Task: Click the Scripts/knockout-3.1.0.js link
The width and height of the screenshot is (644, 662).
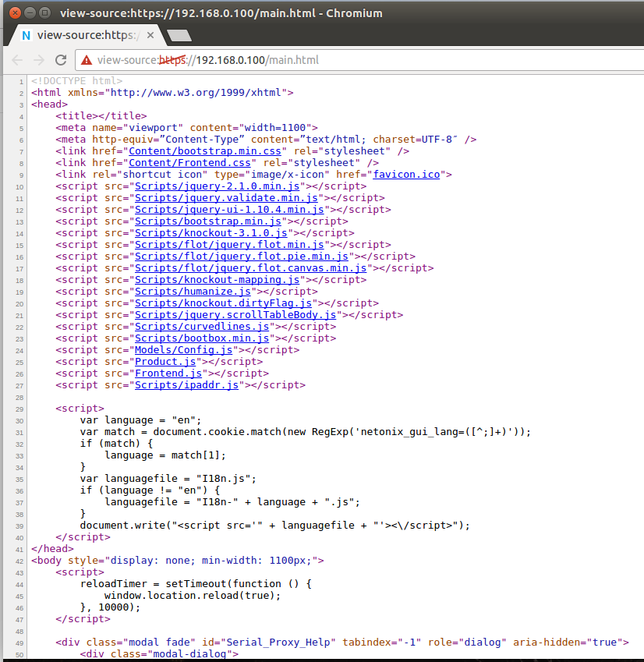Action: click(x=211, y=233)
